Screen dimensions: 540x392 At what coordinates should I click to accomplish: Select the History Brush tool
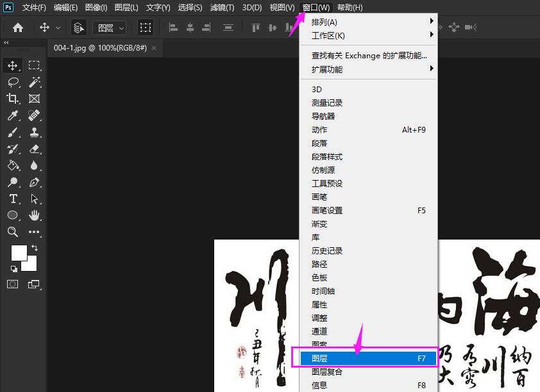point(13,149)
